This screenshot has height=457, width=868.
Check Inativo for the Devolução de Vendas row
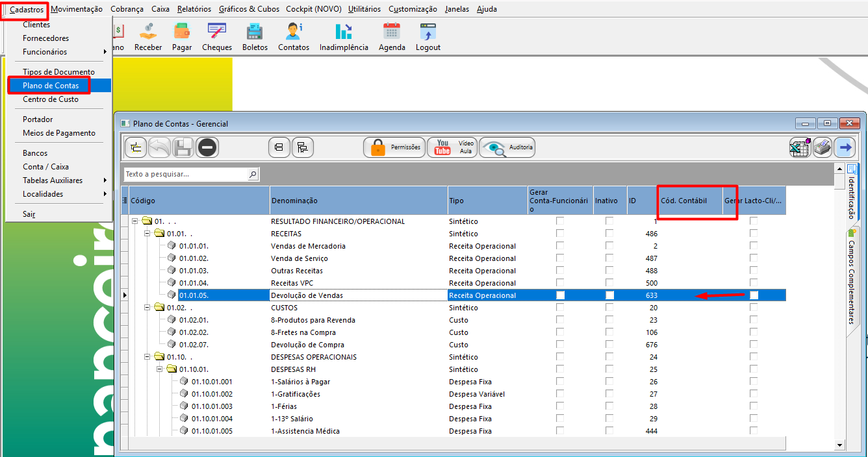pos(609,295)
